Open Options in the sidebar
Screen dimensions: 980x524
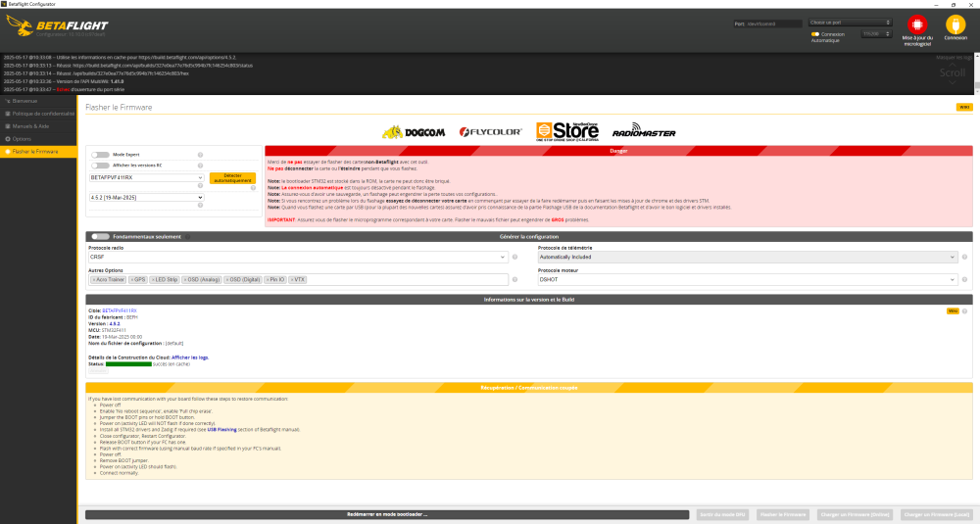coord(38,139)
